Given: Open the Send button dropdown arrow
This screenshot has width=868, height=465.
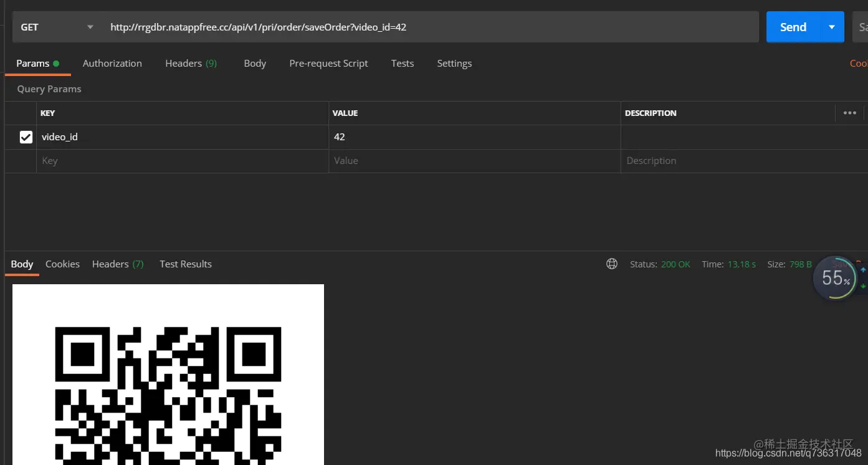Looking at the screenshot, I should [x=832, y=27].
